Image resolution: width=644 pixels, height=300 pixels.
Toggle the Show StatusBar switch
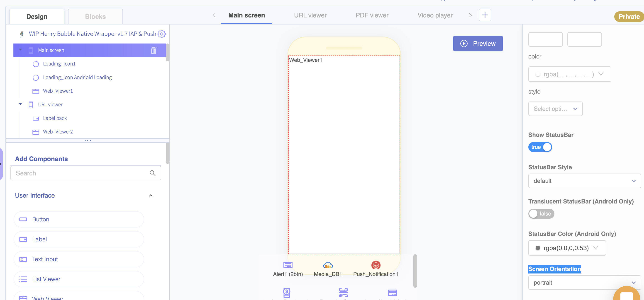pos(540,147)
